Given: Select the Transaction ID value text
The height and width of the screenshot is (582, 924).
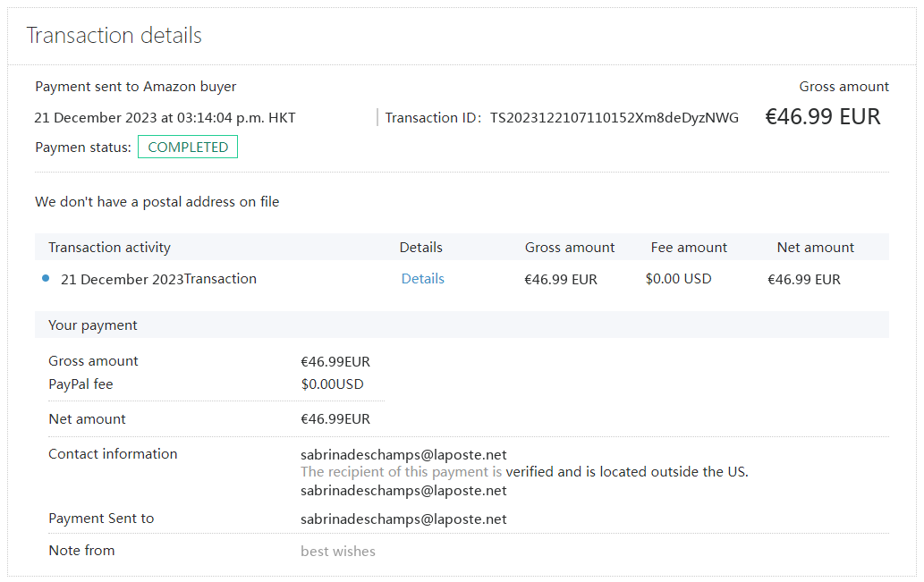Looking at the screenshot, I should pos(614,118).
